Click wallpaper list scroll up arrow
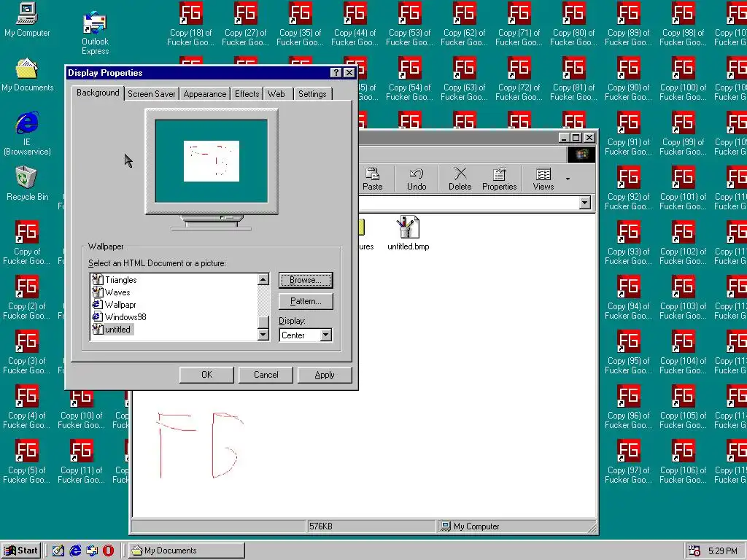This screenshot has width=747, height=560. coord(263,279)
